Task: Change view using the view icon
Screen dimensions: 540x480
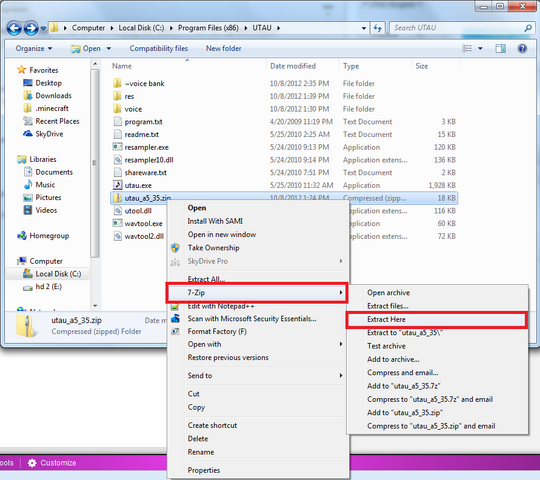Action: (467, 49)
